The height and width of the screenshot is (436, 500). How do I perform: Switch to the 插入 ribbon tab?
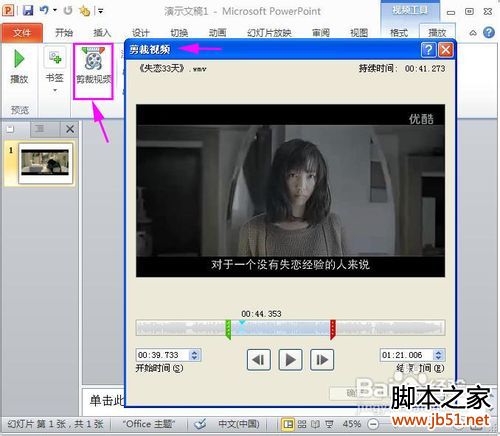click(x=102, y=33)
